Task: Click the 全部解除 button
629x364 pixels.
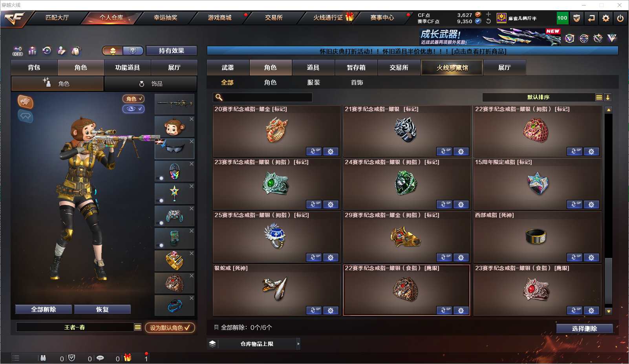Action: (x=44, y=309)
